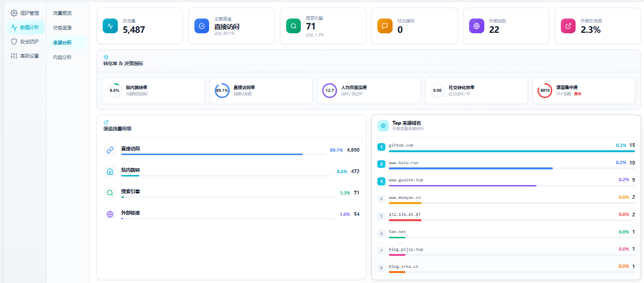Click the home icon beside 站内跳转
The width and height of the screenshot is (644, 283).
[x=110, y=171]
